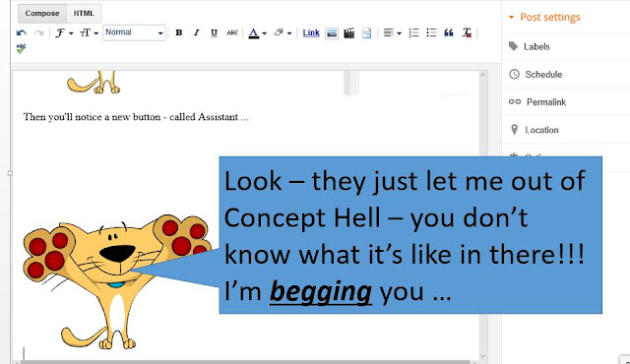Toggle bold formatting
The image size is (630, 364).
click(179, 32)
